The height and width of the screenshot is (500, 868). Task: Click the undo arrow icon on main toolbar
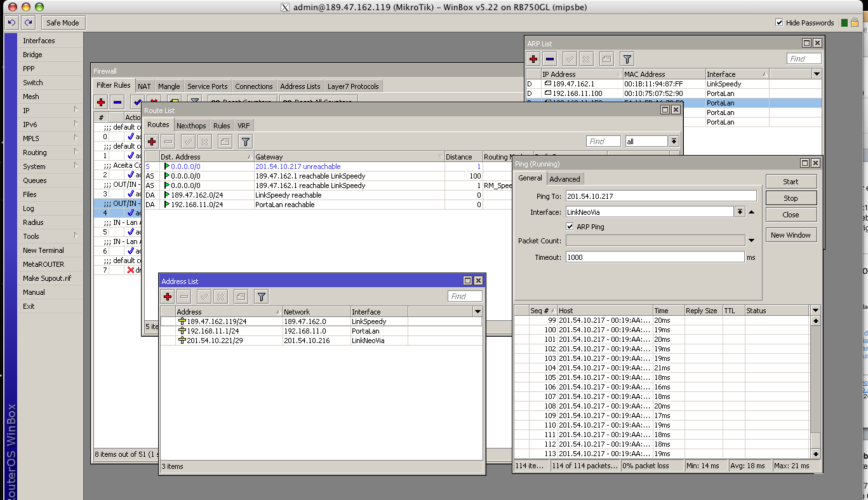(x=11, y=22)
